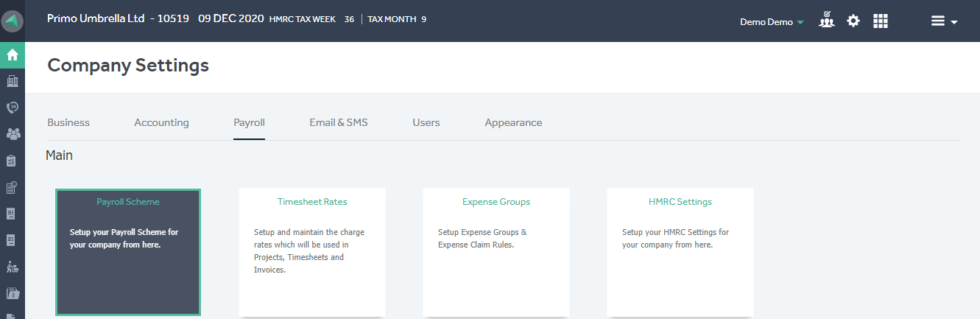Select the Payroll tab
Viewport: 980px width, 319px height.
pos(249,122)
